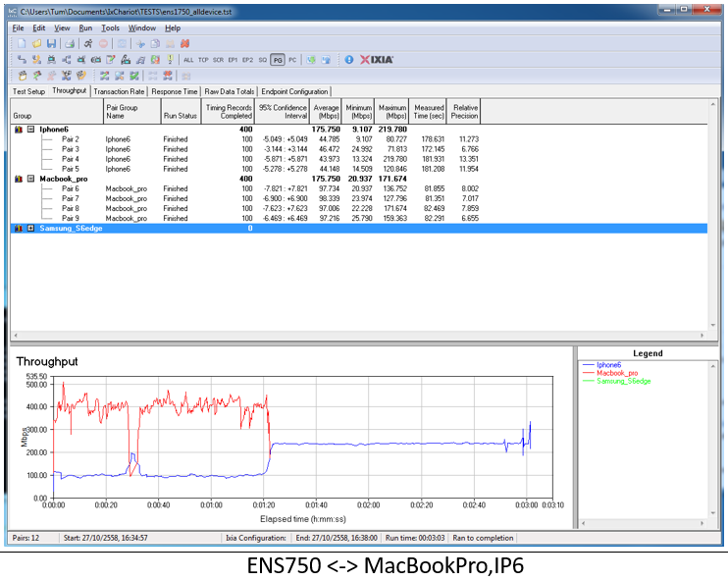Start the test with running man icon
This screenshot has width=728, height=581.
[x=88, y=43]
